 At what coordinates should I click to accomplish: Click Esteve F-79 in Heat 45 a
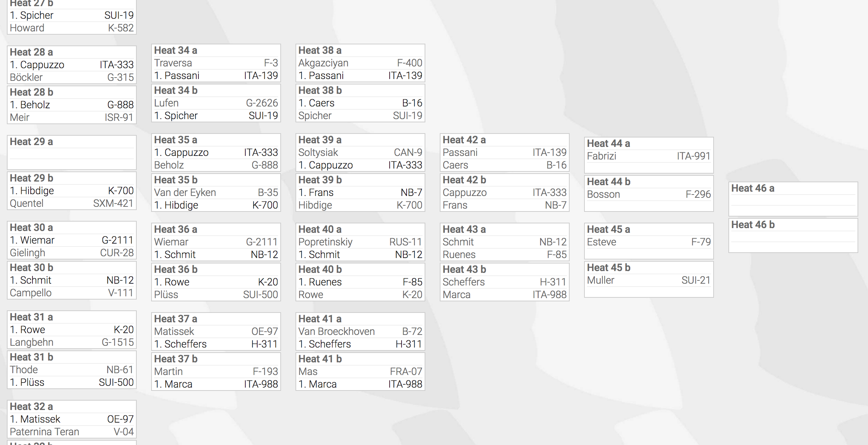coord(649,242)
